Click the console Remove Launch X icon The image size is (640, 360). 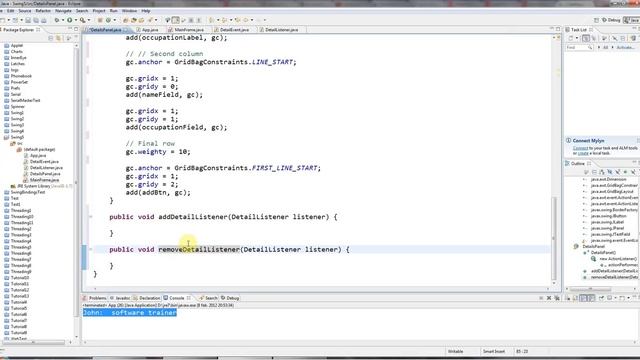click(549, 298)
